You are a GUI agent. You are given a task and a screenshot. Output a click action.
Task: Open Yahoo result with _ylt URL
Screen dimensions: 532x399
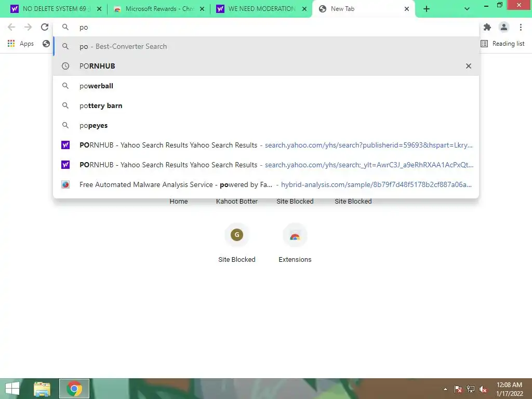pyautogui.click(x=266, y=165)
